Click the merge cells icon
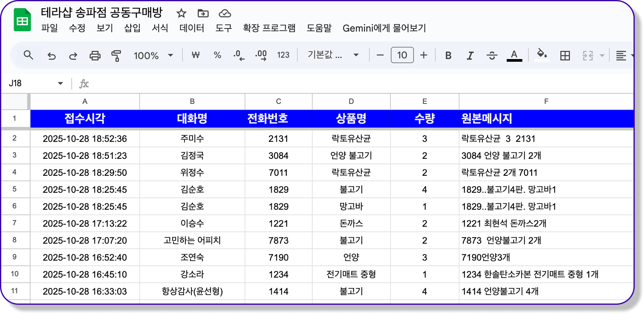The width and height of the screenshot is (644, 314). coord(588,55)
